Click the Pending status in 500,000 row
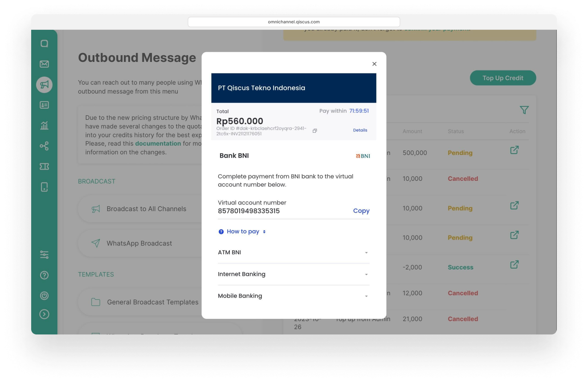The width and height of the screenshot is (588, 383). pos(460,153)
